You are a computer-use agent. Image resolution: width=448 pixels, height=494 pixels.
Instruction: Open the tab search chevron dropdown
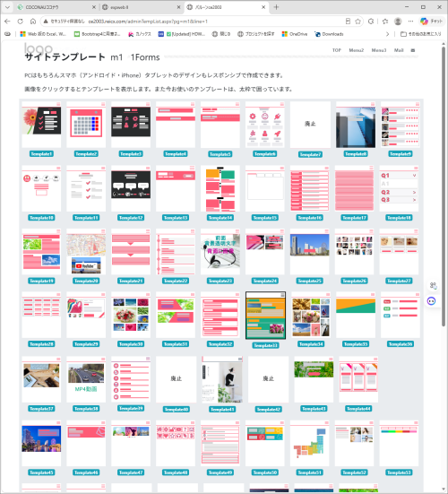click(x=7, y=7)
